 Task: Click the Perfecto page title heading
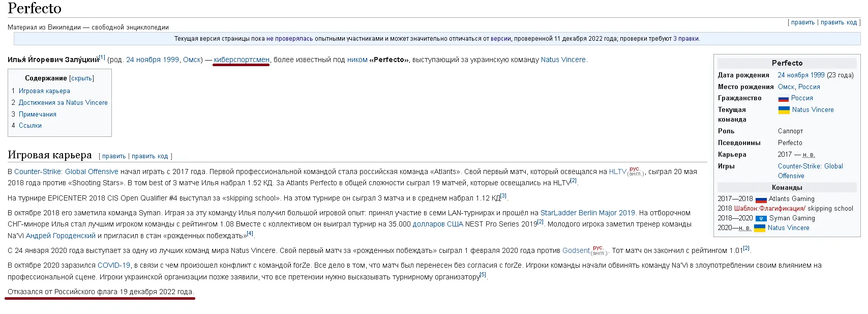tap(35, 8)
